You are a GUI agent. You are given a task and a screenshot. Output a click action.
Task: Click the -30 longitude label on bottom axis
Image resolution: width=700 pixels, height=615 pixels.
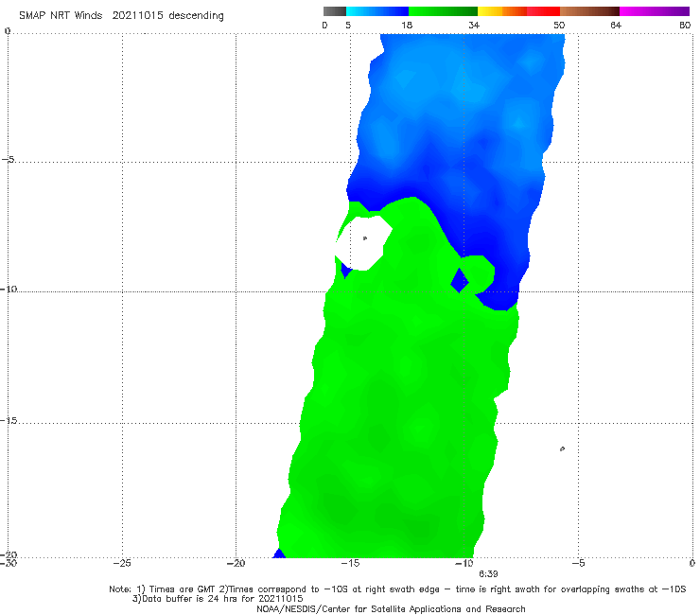tap(9, 563)
